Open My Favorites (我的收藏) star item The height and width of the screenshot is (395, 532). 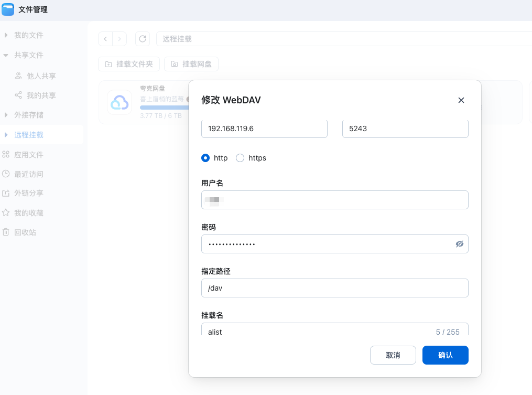[x=28, y=213]
